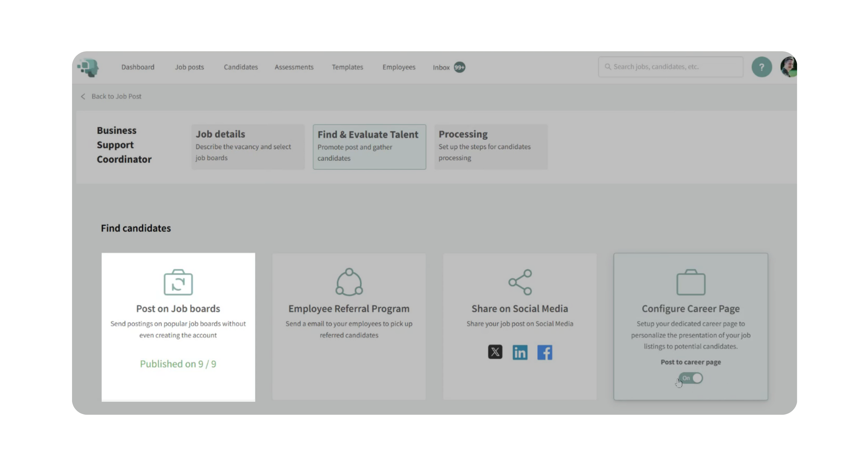This screenshot has height=466, width=868.
Task: Click the Configure Career Page briefcase icon
Action: 690,282
